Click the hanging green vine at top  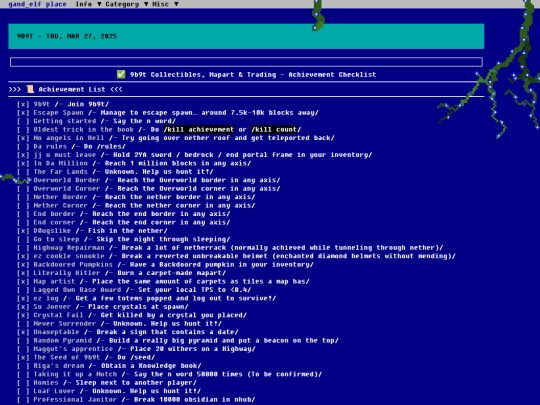[x=318, y=15]
